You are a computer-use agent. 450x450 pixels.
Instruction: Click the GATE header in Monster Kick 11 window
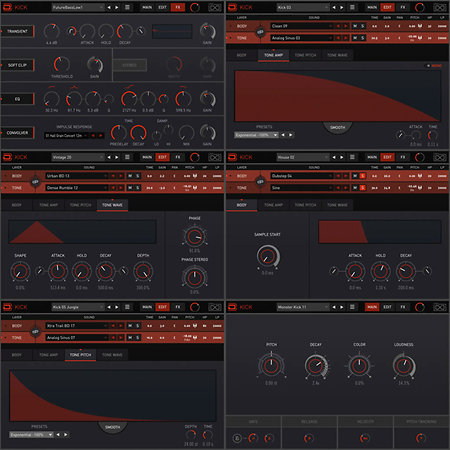pyautogui.click(x=253, y=422)
